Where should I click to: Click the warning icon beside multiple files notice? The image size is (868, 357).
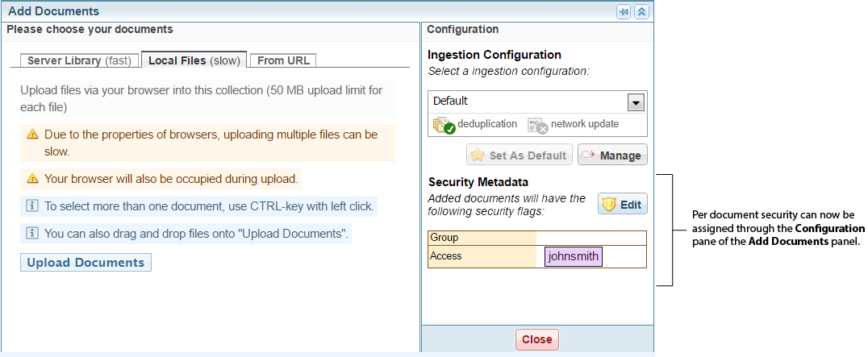tap(32, 135)
